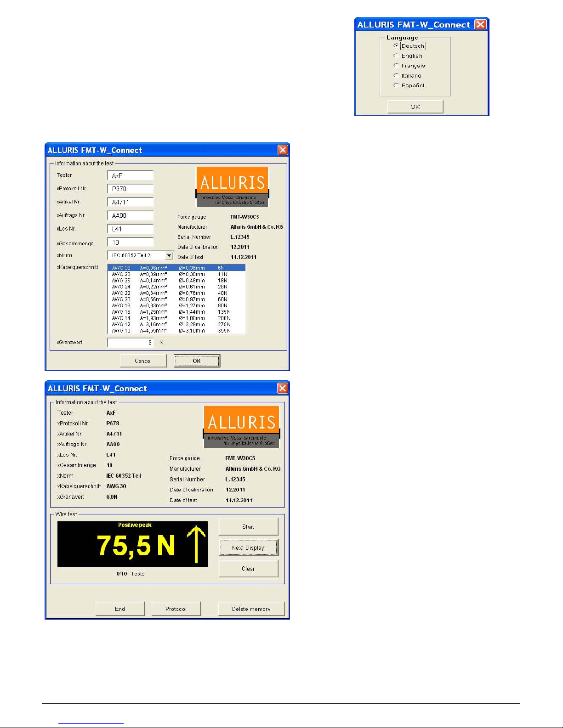Open the Protocol report

[x=176, y=609]
